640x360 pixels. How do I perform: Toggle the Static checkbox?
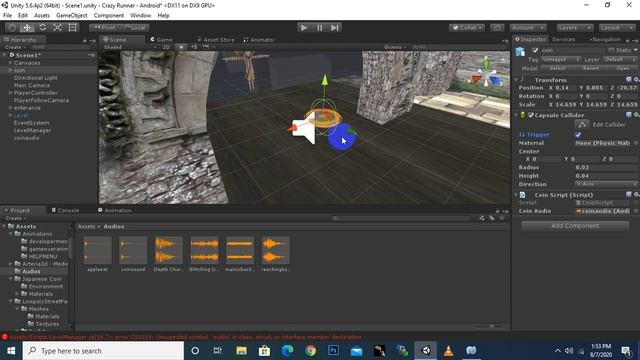coord(611,50)
